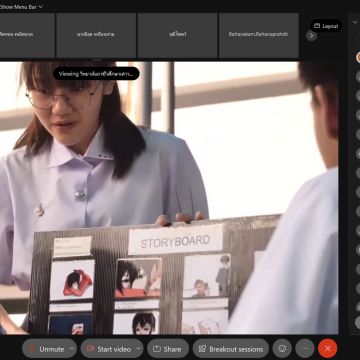
Task: Leave the meeting with red X button
Action: pyautogui.click(x=328, y=349)
